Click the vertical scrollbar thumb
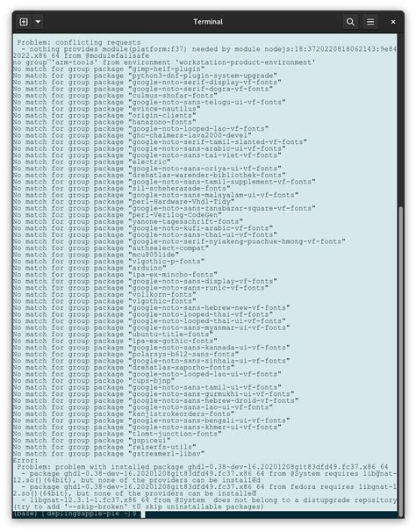416x532 pixels. click(x=401, y=359)
